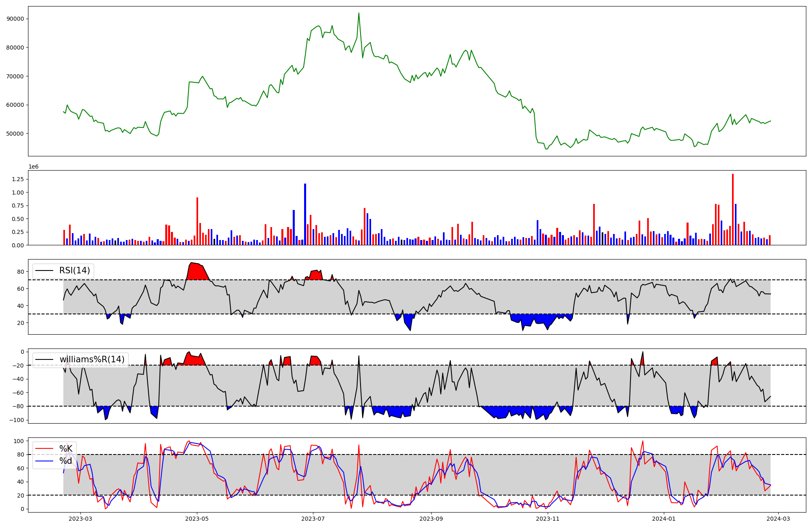Screen dimensions: 812x528
Task: Click the tallest red volume bar
Action: [x=733, y=209]
